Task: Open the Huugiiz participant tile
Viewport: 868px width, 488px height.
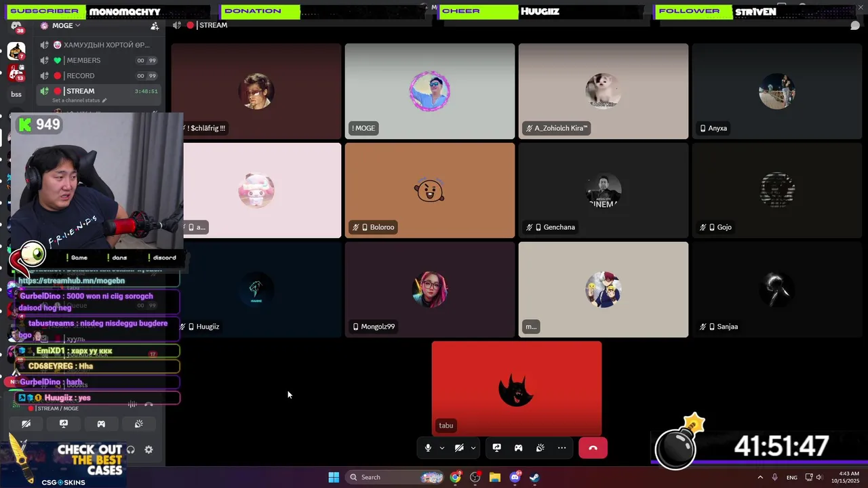Action: click(256, 289)
